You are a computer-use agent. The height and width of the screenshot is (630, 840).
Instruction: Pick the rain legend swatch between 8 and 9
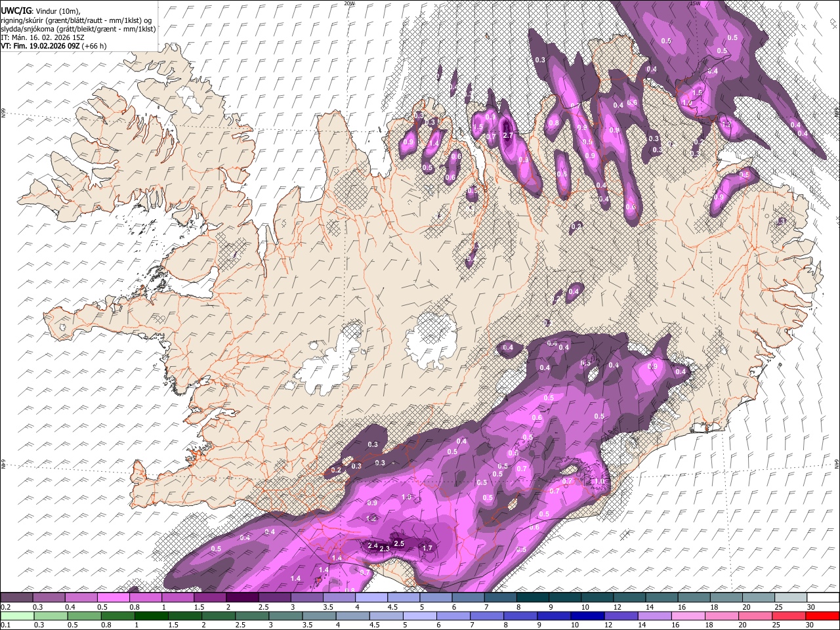click(x=520, y=616)
